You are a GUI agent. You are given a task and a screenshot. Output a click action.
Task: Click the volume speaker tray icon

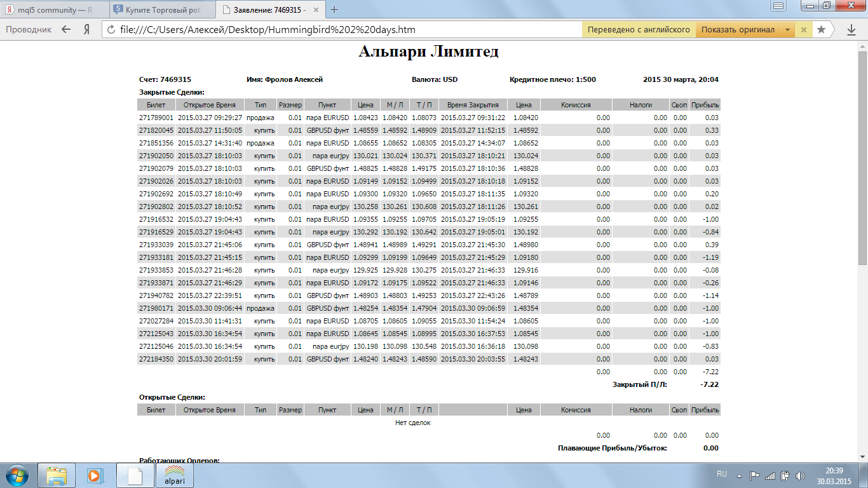click(800, 475)
